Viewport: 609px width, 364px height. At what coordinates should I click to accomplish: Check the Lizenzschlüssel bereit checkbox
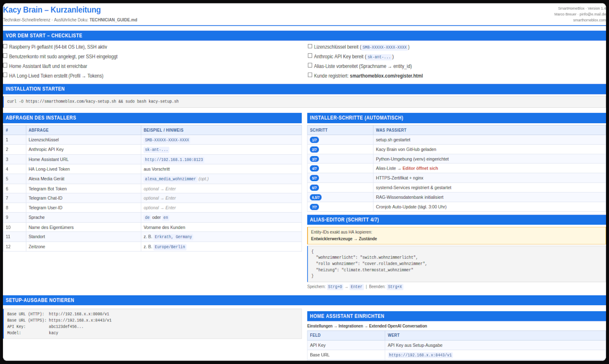(x=310, y=46)
